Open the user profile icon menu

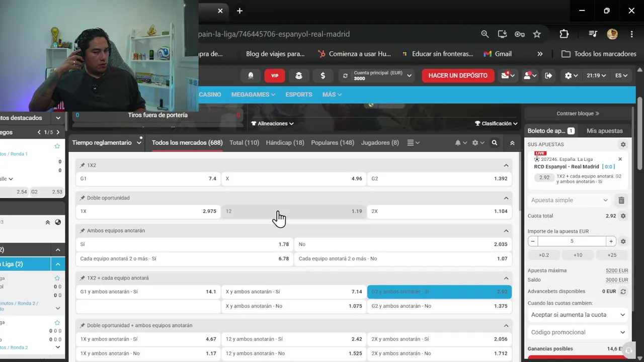[x=530, y=75]
